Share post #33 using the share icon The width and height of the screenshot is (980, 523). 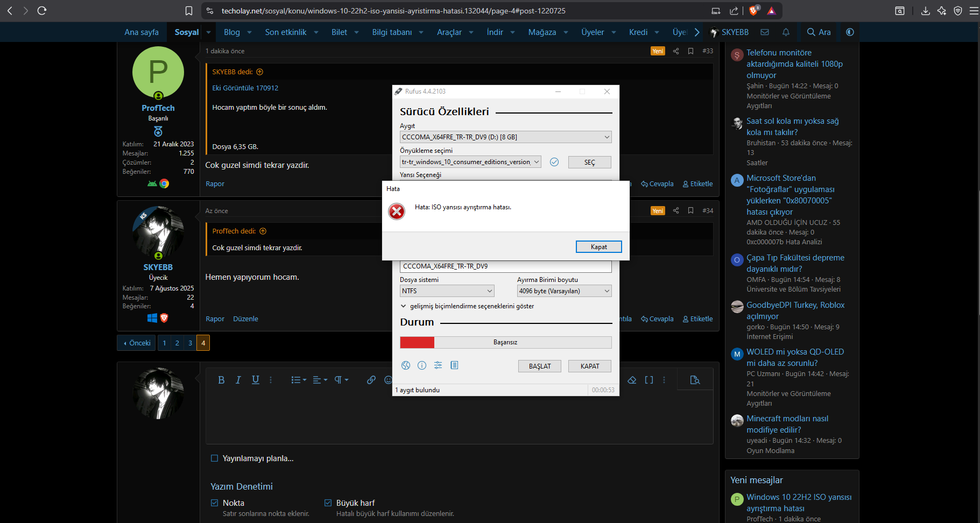coord(676,51)
